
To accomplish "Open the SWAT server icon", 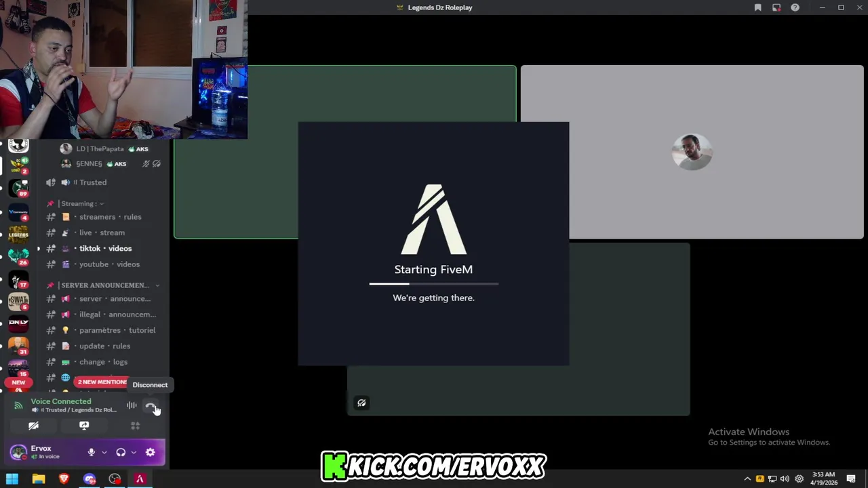I will [x=18, y=301].
